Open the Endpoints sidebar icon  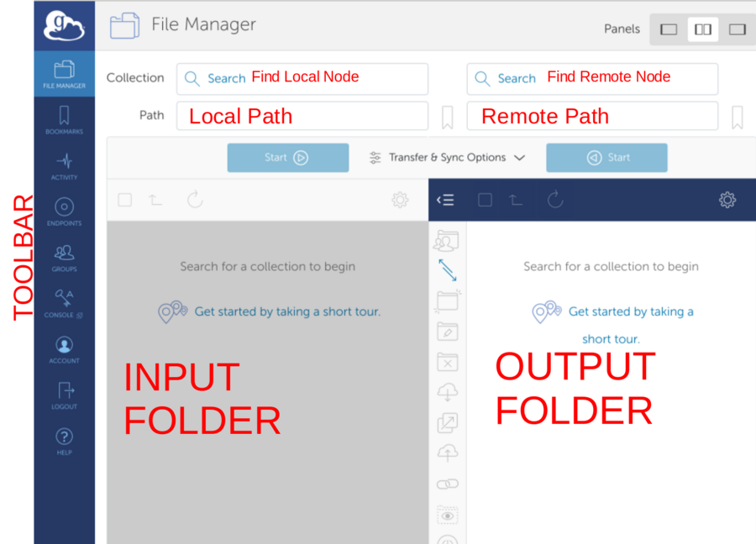[x=64, y=211]
